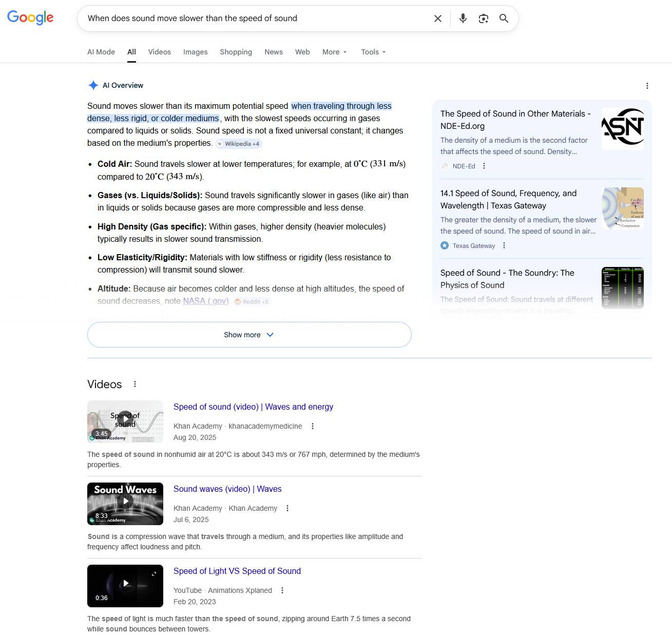Click the 'Aug 20, 2025' video date

pos(195,437)
